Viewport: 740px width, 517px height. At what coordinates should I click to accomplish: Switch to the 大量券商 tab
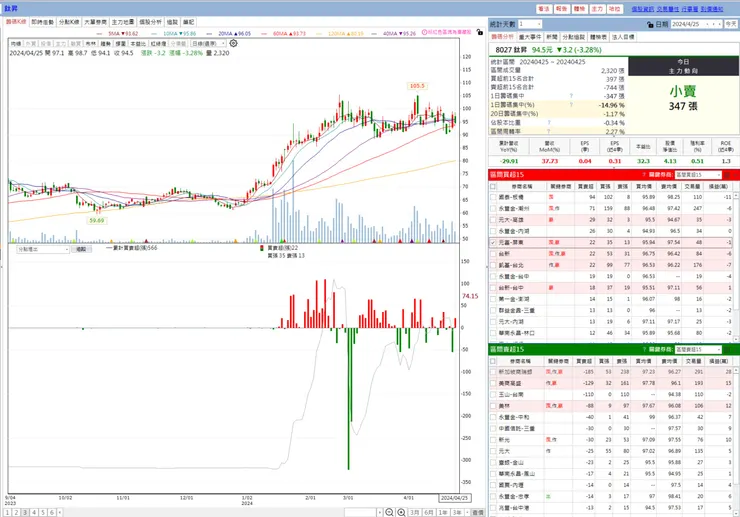[x=95, y=22]
